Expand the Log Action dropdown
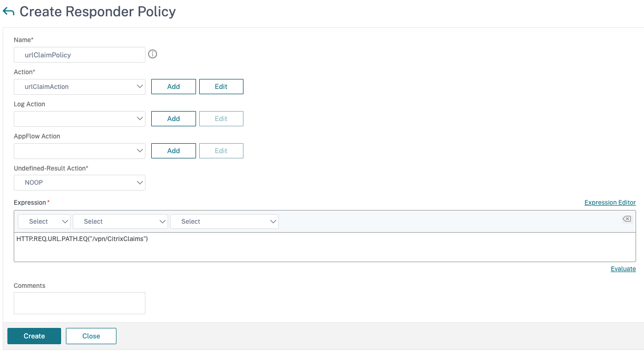Screen dimensions: 644x360 click(80, 119)
